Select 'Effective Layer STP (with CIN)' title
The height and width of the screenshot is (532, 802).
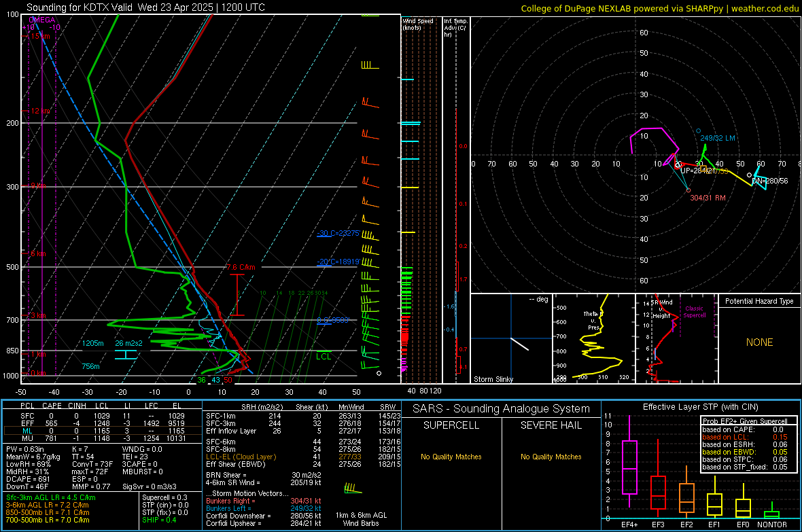pyautogui.click(x=700, y=407)
